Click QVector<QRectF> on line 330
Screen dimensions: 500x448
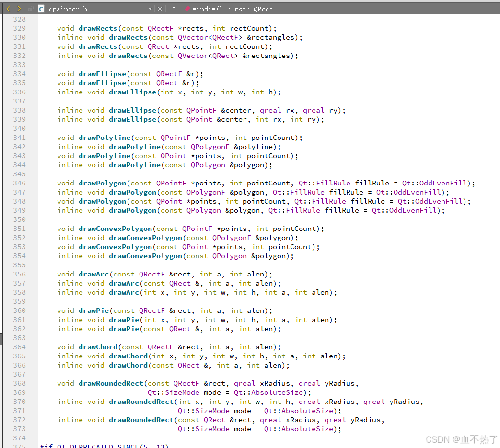(210, 37)
